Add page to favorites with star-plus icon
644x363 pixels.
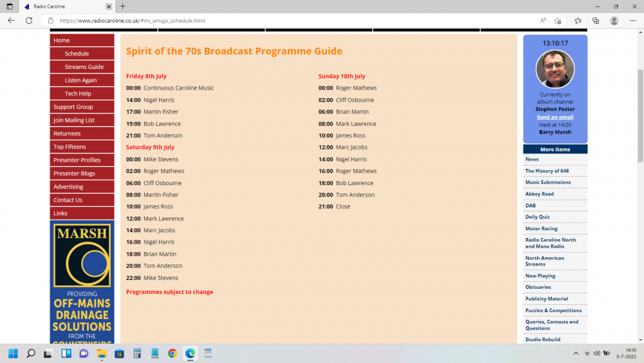click(558, 21)
